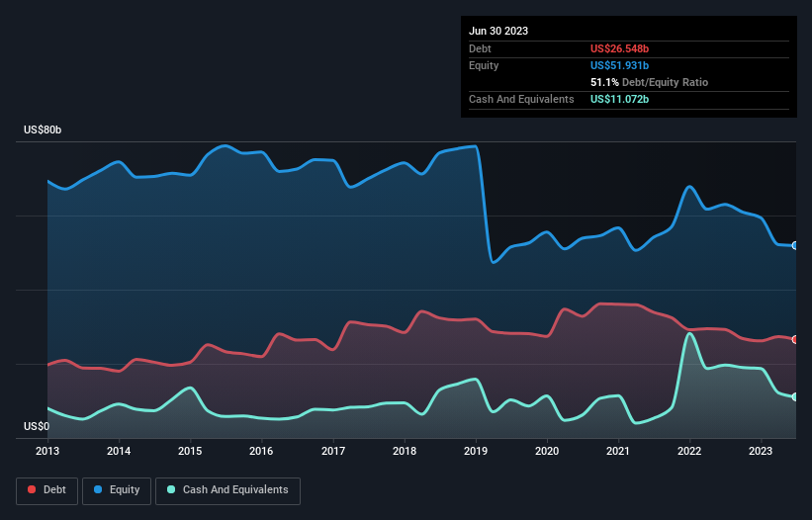
Task: Select the 2015 x-axis label
Action: (x=190, y=451)
